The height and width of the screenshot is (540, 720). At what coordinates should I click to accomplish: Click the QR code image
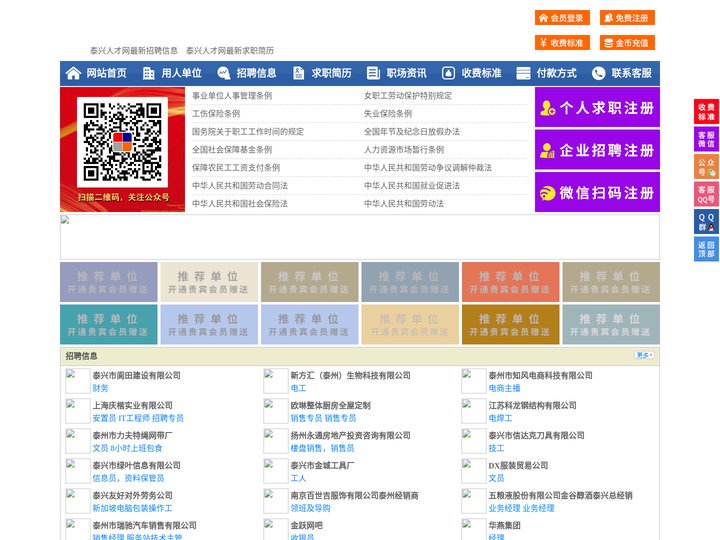122,141
